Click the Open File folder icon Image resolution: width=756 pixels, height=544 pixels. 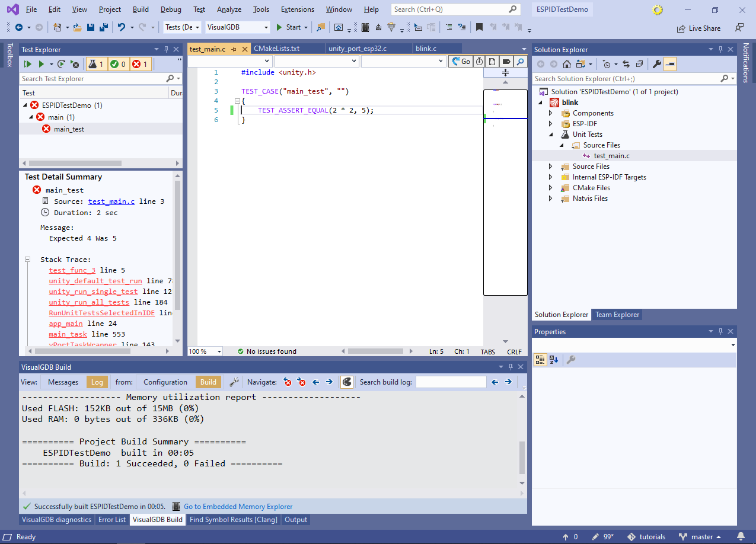click(x=78, y=27)
